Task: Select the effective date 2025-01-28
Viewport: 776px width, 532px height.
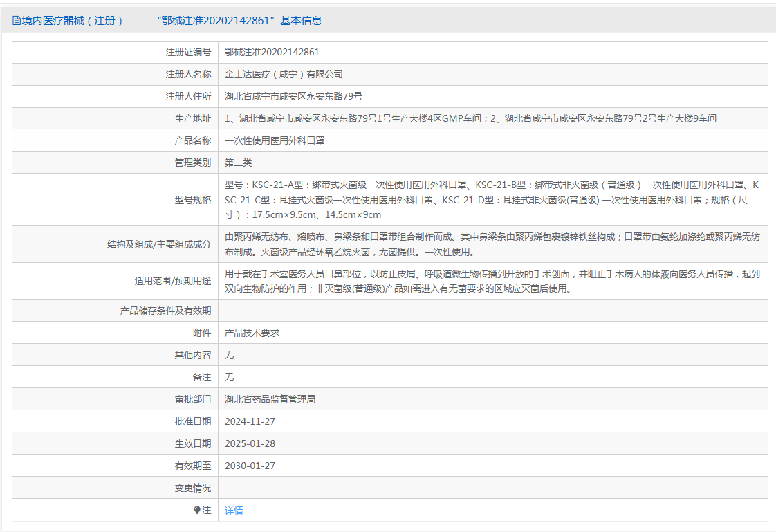Action: [250, 443]
